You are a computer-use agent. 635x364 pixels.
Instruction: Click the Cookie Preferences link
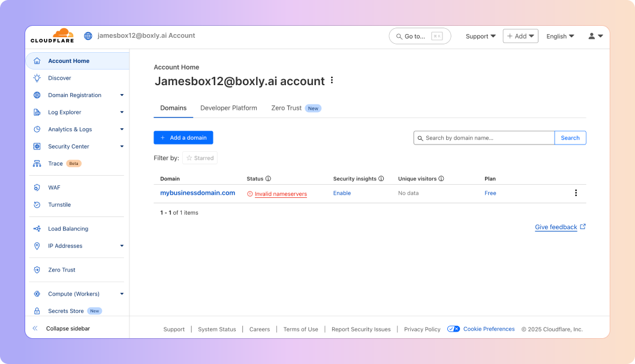[x=489, y=329]
